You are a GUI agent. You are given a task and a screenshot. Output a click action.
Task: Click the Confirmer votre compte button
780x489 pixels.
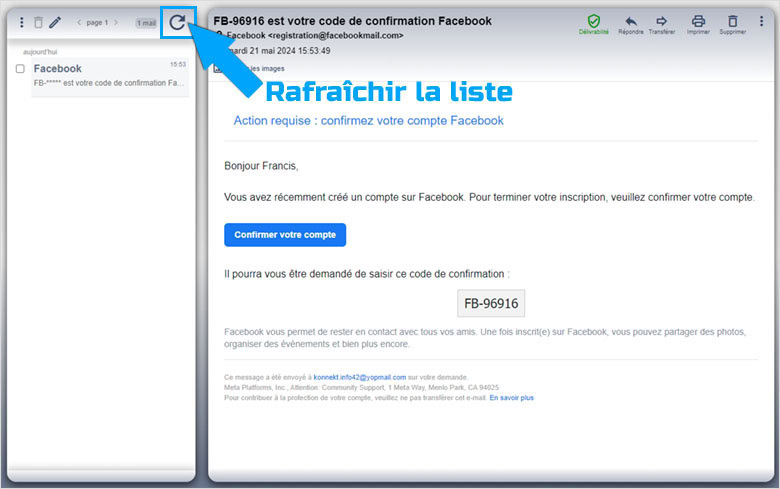click(x=285, y=235)
